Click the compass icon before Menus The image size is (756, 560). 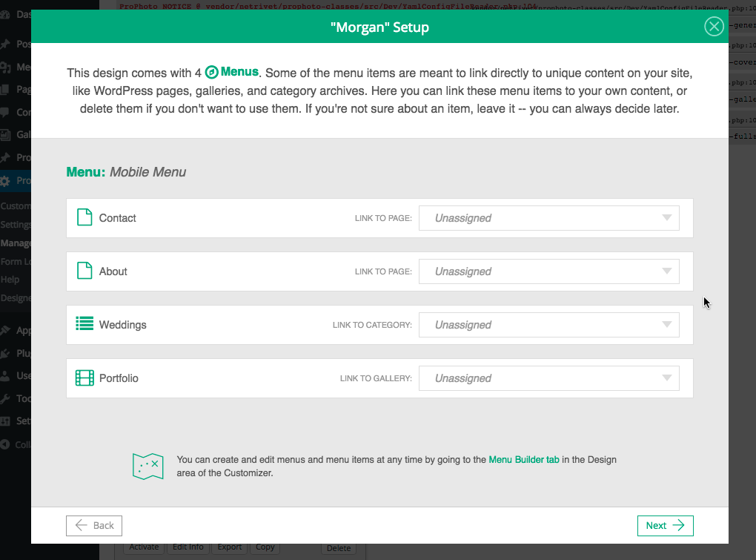pyautogui.click(x=212, y=73)
